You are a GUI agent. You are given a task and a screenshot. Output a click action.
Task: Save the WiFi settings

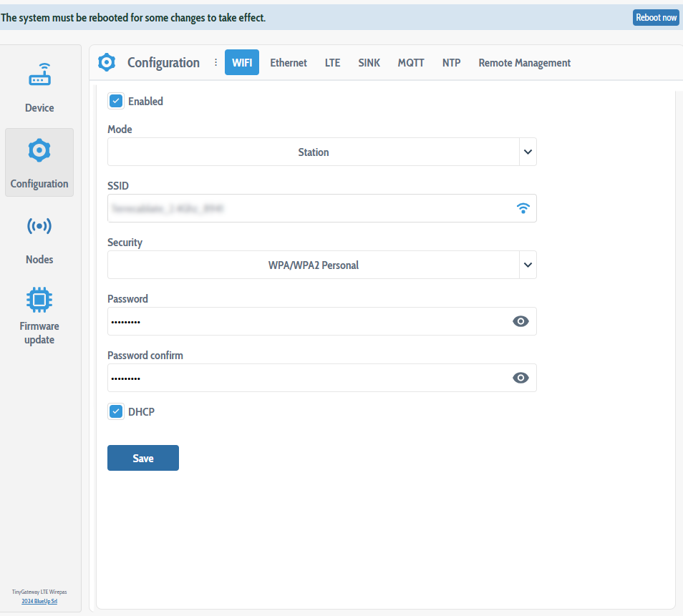[142, 457]
